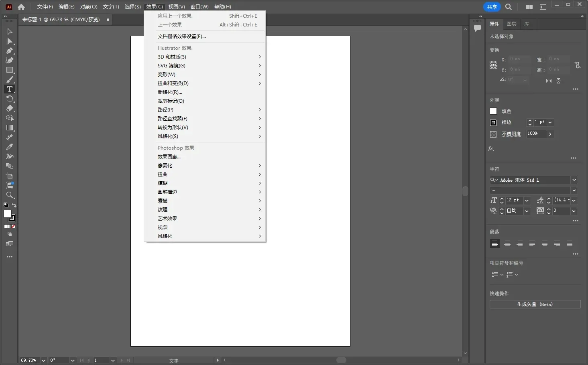
Task: Switch to the 图层 panel tab
Action: [511, 24]
